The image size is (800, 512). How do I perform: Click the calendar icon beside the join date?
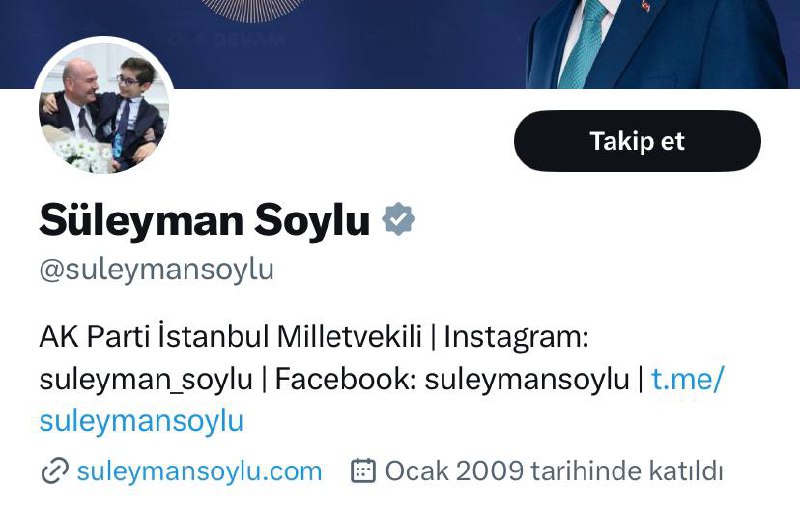pyautogui.click(x=363, y=471)
